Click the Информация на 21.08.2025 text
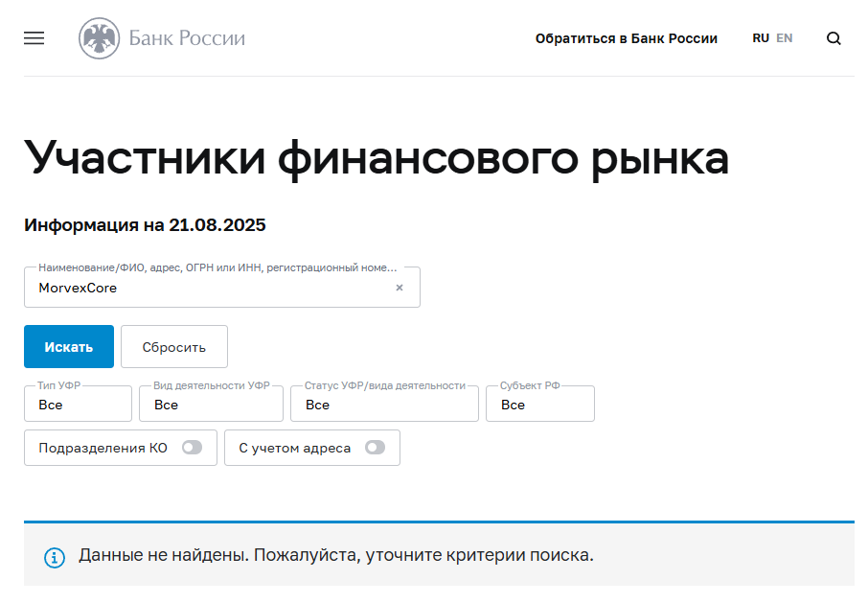Viewport: 868px width, 603px height. [x=145, y=225]
